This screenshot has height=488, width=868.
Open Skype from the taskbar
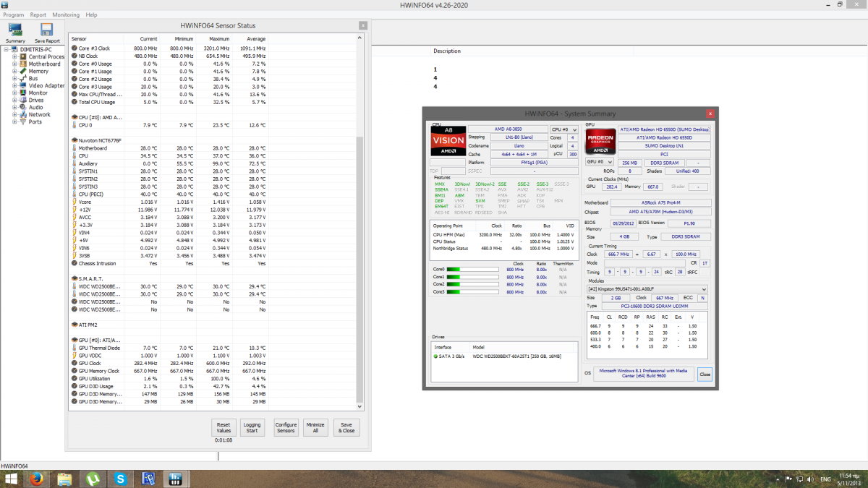pyautogui.click(x=120, y=479)
